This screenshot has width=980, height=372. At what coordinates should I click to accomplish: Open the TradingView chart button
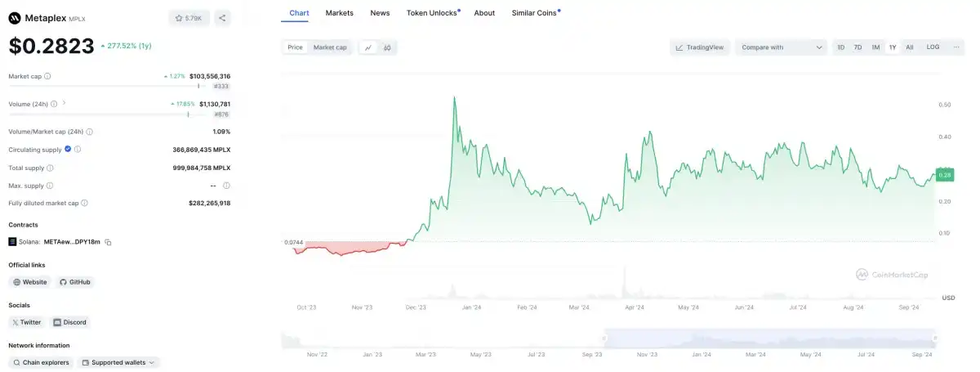coord(700,47)
